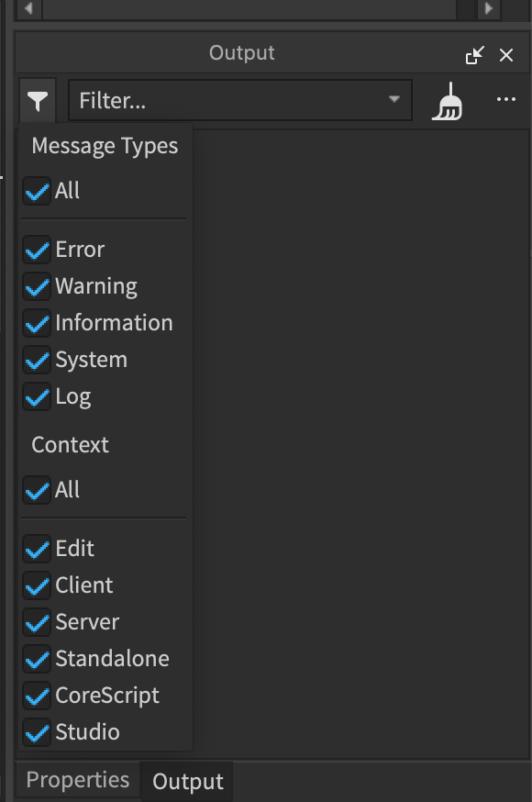
Task: Click the Message Types header
Action: (105, 145)
